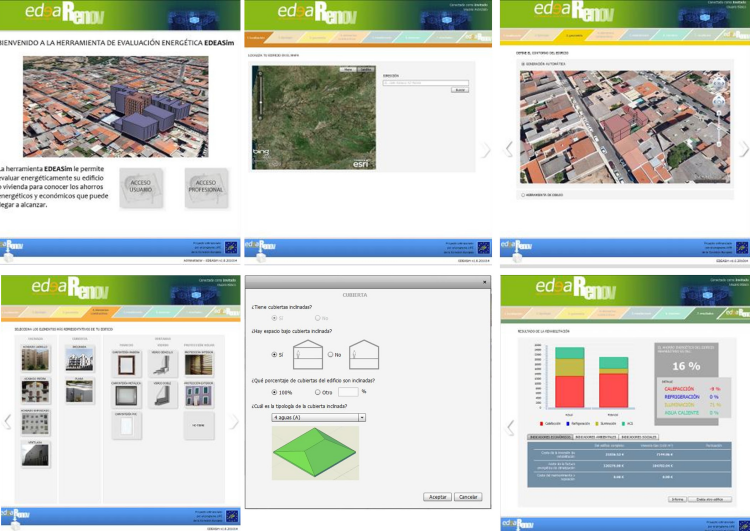Select No Tiene solar protection tile
Image resolution: width=750 pixels, height=531 pixels.
(x=199, y=426)
